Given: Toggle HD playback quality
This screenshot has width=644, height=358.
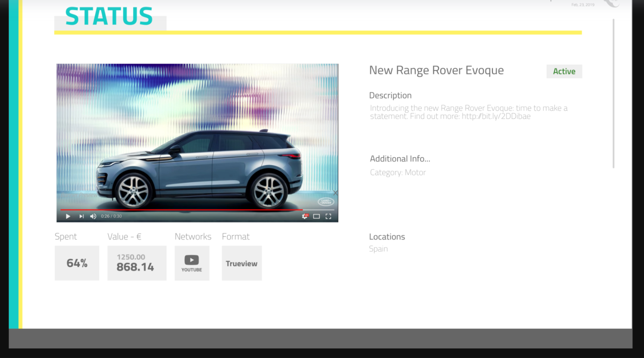Looking at the screenshot, I should pyautogui.click(x=306, y=215).
